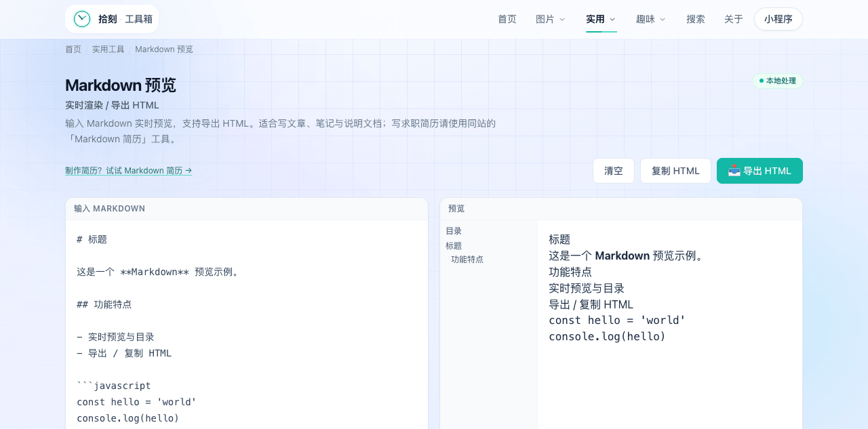This screenshot has width=868, height=429.
Task: Open the 首页 nav item
Action: pyautogui.click(x=507, y=19)
